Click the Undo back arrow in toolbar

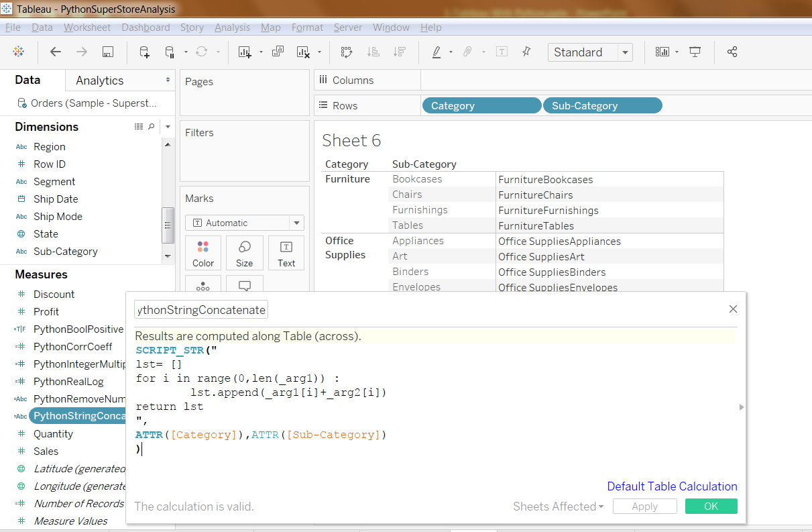(x=56, y=52)
